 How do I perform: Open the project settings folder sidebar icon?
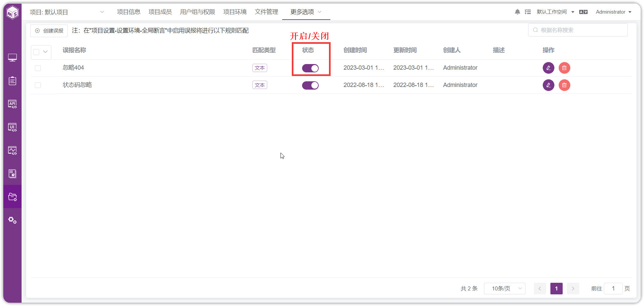12,197
